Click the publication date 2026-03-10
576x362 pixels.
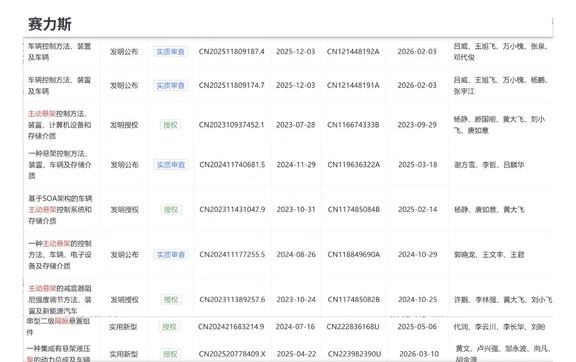coord(419,354)
